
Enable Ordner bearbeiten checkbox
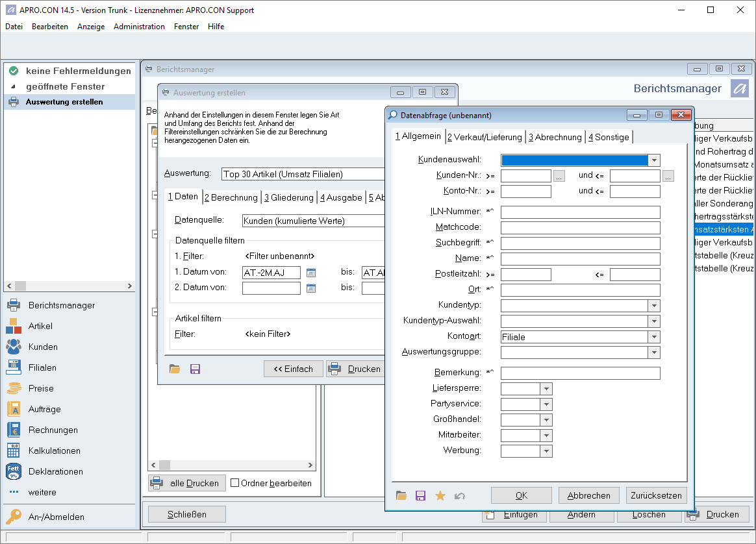235,483
